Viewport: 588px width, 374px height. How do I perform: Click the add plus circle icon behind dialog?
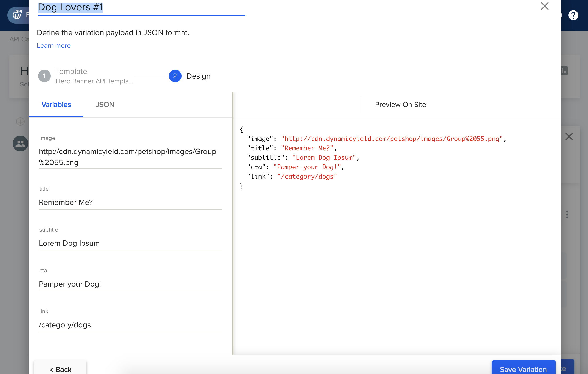(x=20, y=122)
